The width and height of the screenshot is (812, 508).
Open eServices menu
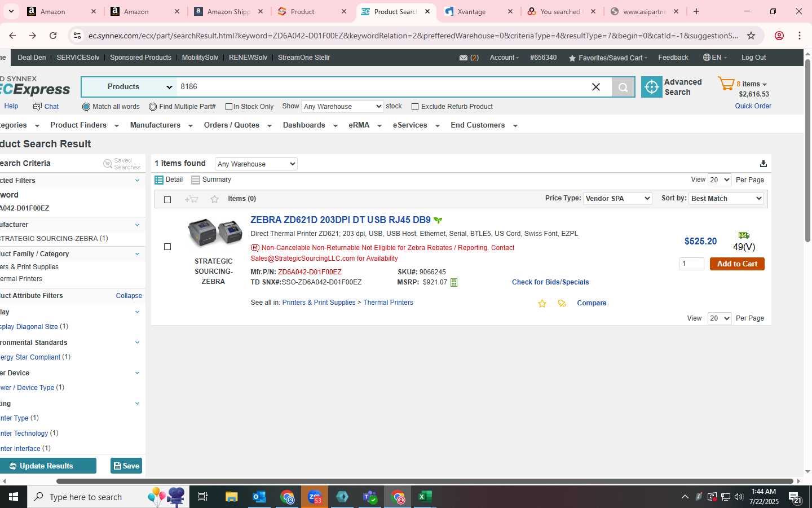coord(416,125)
